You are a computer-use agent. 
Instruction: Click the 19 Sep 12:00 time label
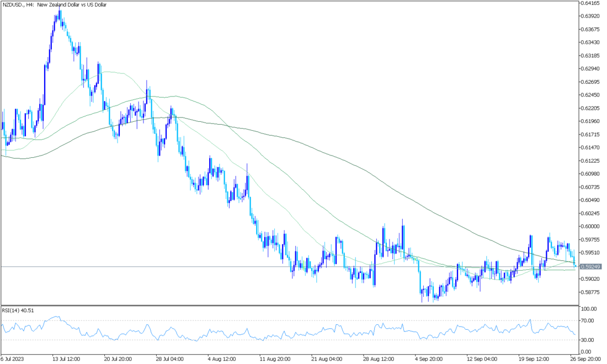click(533, 359)
